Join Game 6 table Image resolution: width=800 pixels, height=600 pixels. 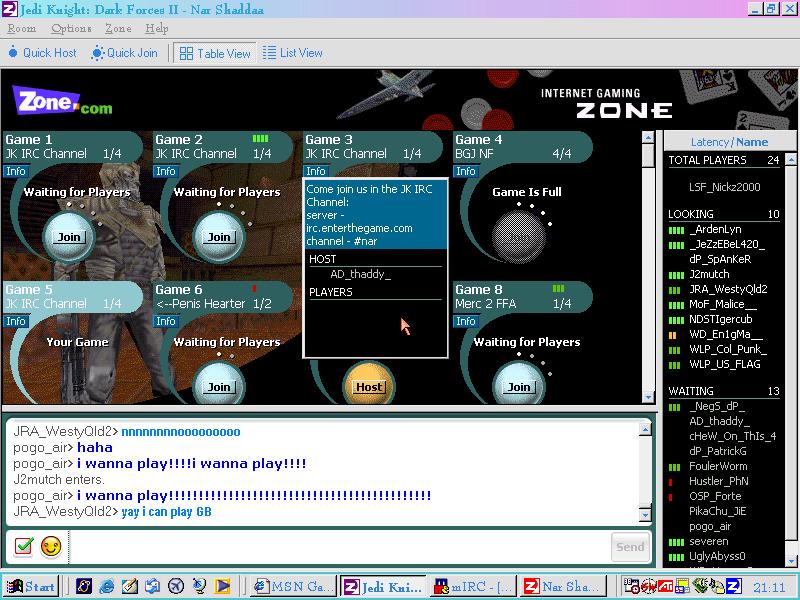(219, 386)
